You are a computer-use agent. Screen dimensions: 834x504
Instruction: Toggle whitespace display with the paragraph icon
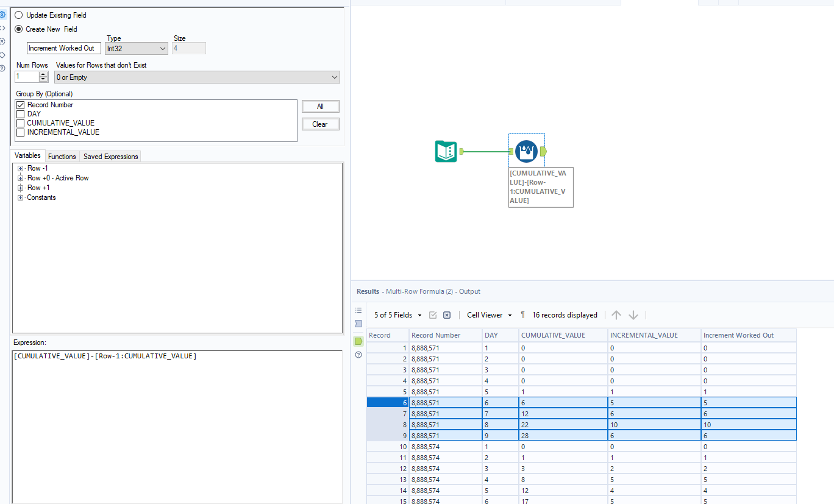coord(522,314)
